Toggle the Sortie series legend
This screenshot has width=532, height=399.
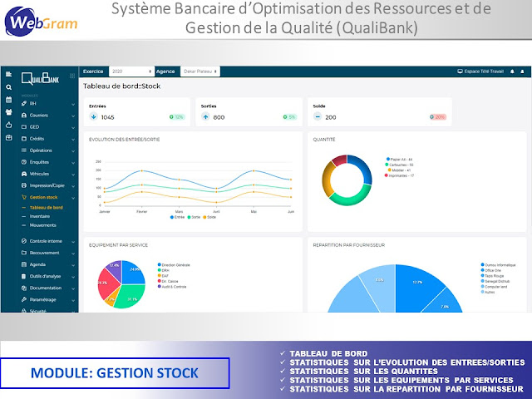194,217
